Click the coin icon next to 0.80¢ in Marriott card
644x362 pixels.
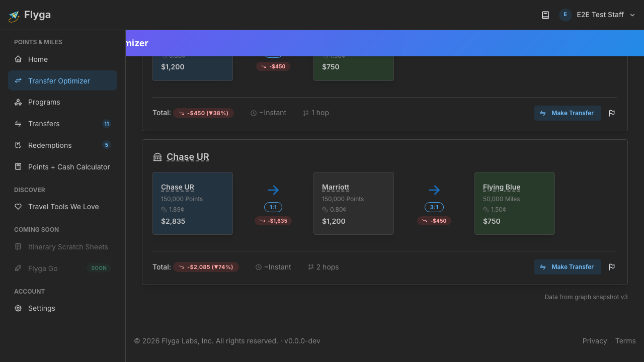[x=325, y=210]
